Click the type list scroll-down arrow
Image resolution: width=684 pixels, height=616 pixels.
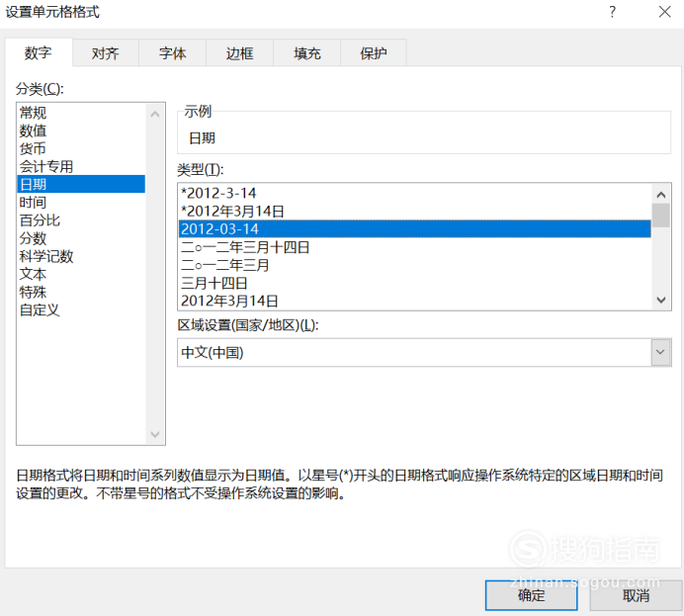661,300
